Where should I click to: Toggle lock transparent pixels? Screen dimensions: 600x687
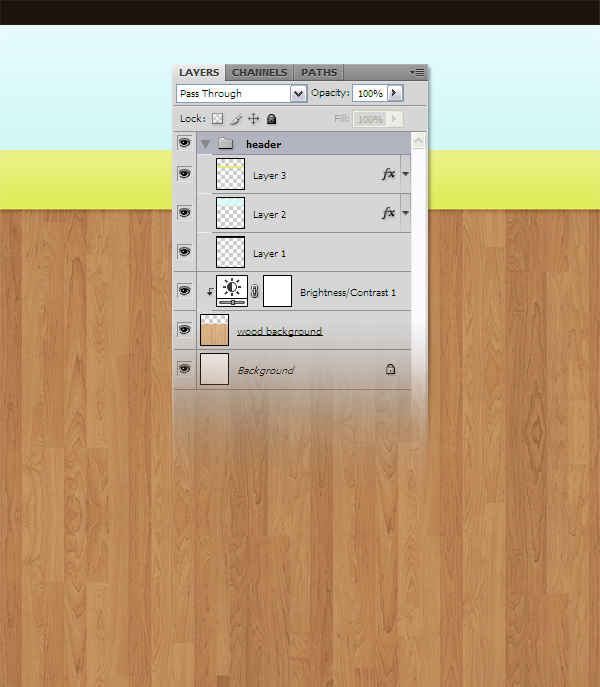click(217, 119)
